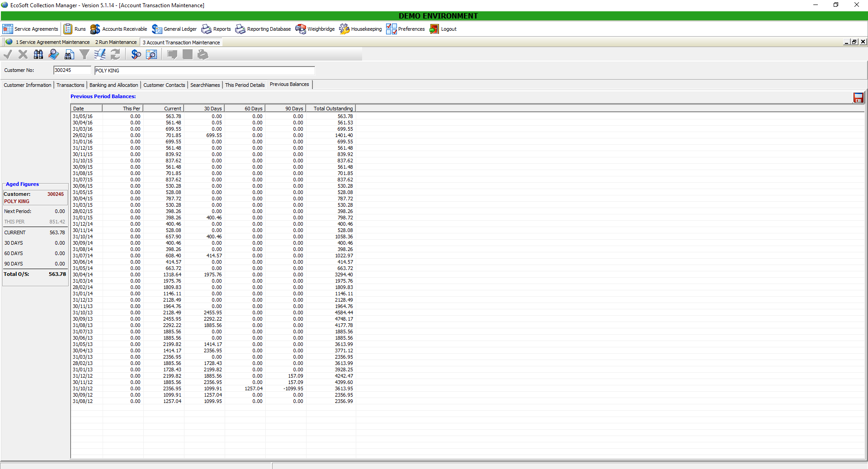Sort by the Total Outstanding column header
The height and width of the screenshot is (469, 868).
333,109
